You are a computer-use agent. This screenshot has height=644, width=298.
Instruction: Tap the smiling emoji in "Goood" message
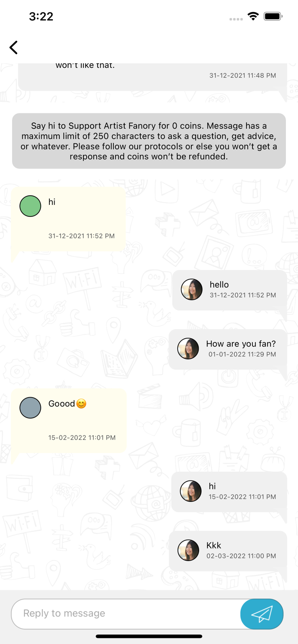click(81, 404)
